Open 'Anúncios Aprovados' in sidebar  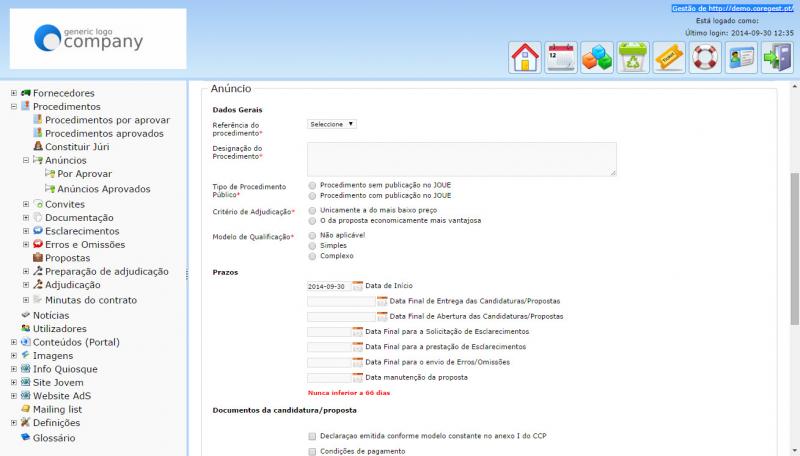pos(103,188)
